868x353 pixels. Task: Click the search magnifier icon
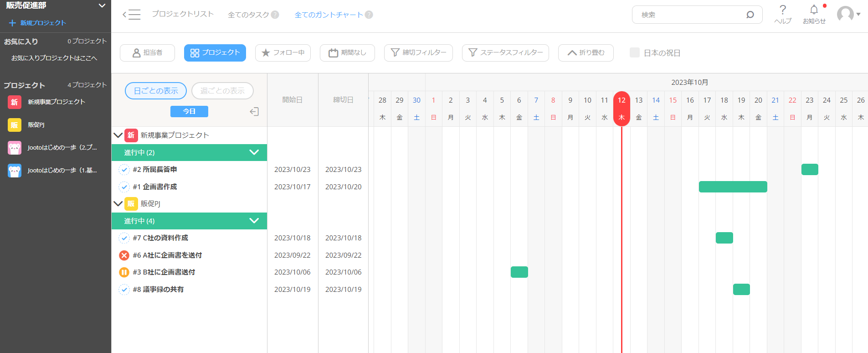[750, 15]
